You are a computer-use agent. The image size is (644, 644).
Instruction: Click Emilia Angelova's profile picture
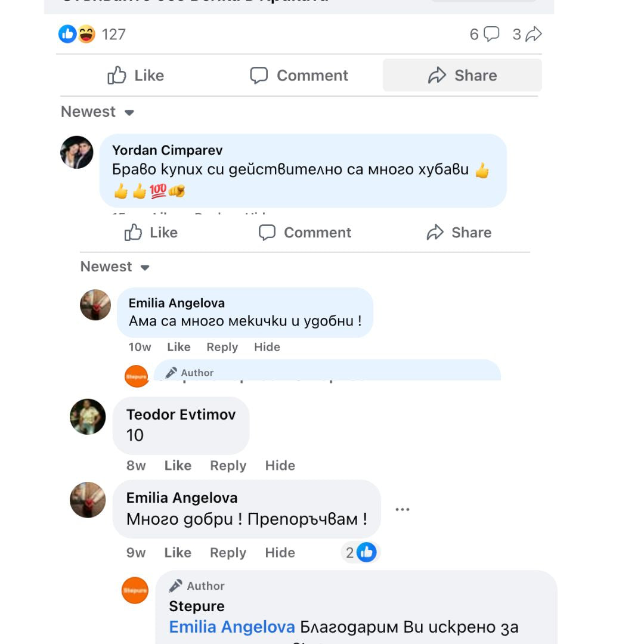pyautogui.click(x=95, y=305)
